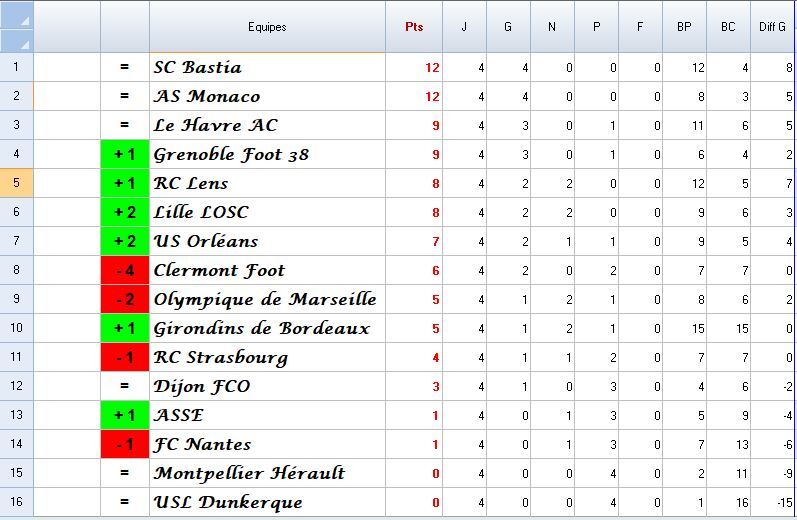Click the Equipes column header

[267, 27]
